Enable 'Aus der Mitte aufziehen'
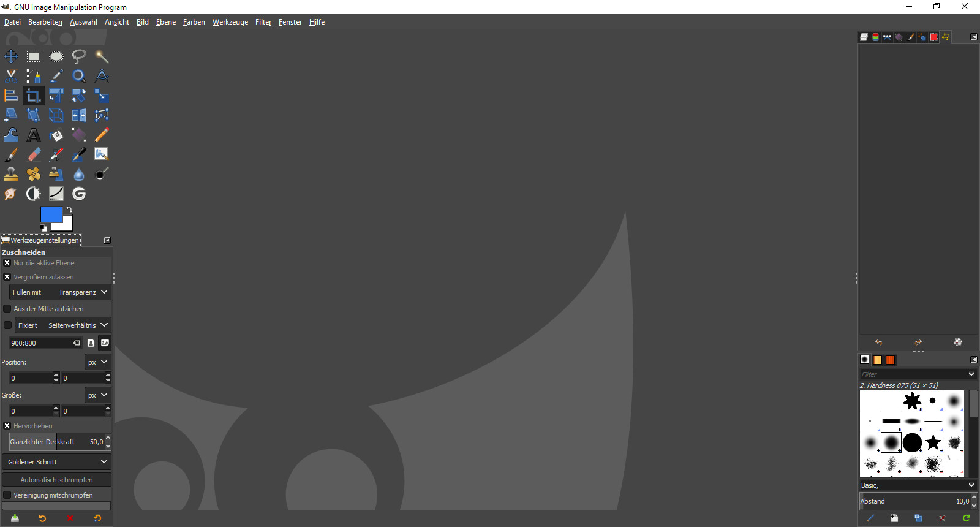The height and width of the screenshot is (527, 980). (x=7, y=309)
